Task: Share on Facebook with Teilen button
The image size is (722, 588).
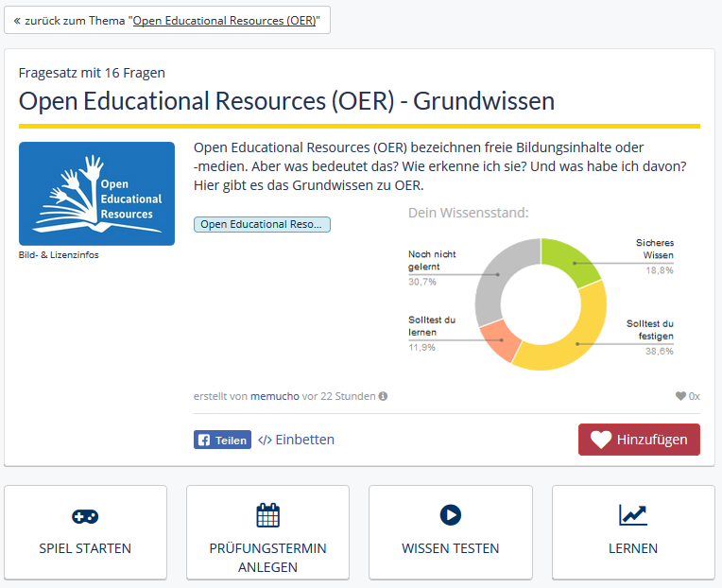Action: (x=222, y=440)
